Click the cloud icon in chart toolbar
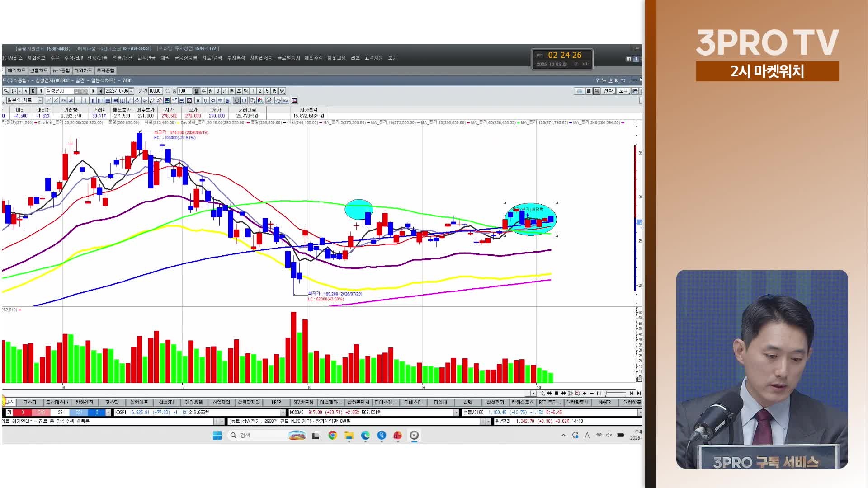This screenshot has height=488, width=868. pyautogui.click(x=579, y=91)
